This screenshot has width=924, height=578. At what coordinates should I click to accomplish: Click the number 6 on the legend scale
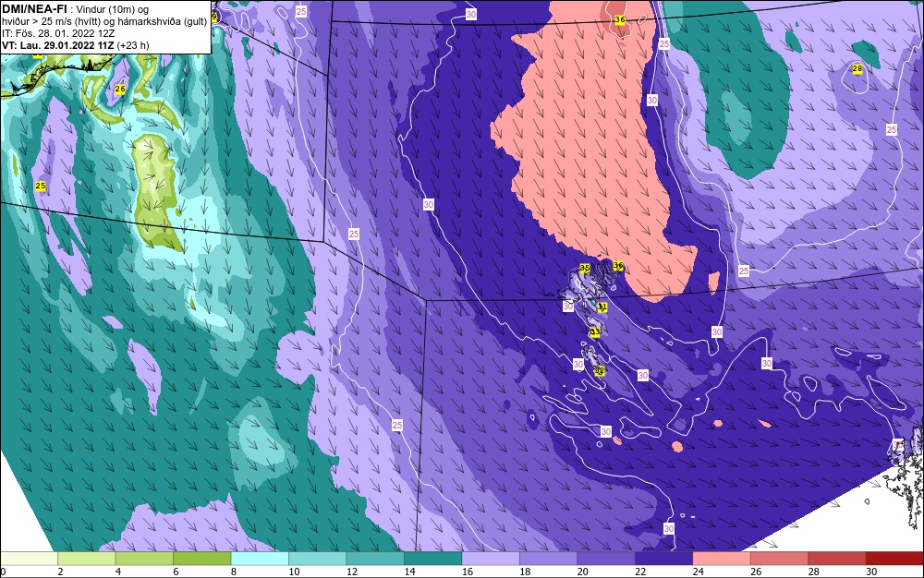(176, 572)
